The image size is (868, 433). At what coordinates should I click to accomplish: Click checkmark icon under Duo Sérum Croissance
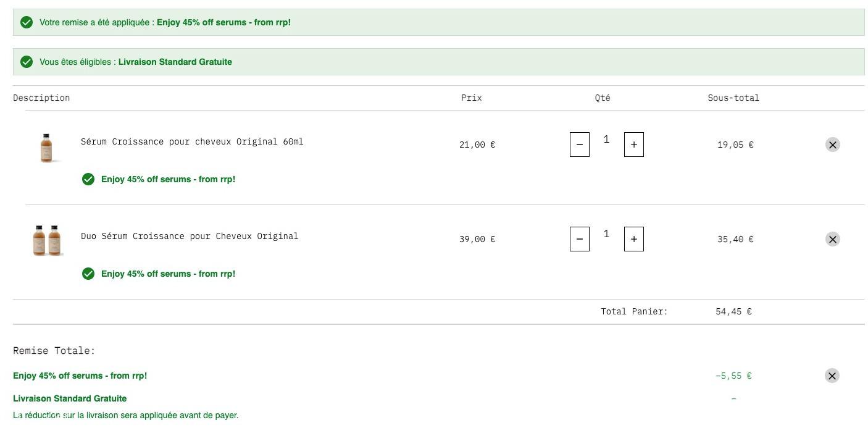[x=88, y=274]
